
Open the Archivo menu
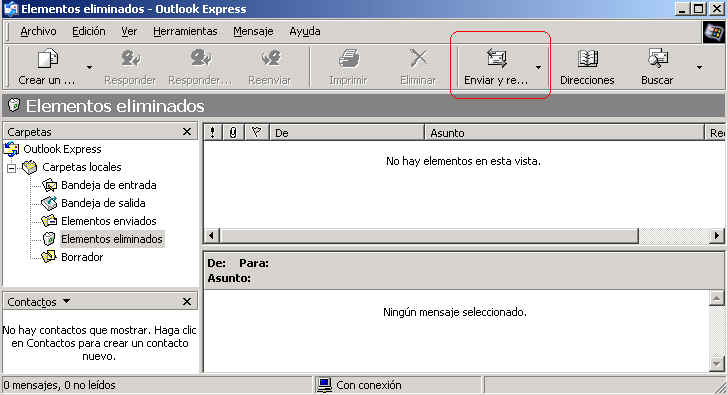click(39, 32)
